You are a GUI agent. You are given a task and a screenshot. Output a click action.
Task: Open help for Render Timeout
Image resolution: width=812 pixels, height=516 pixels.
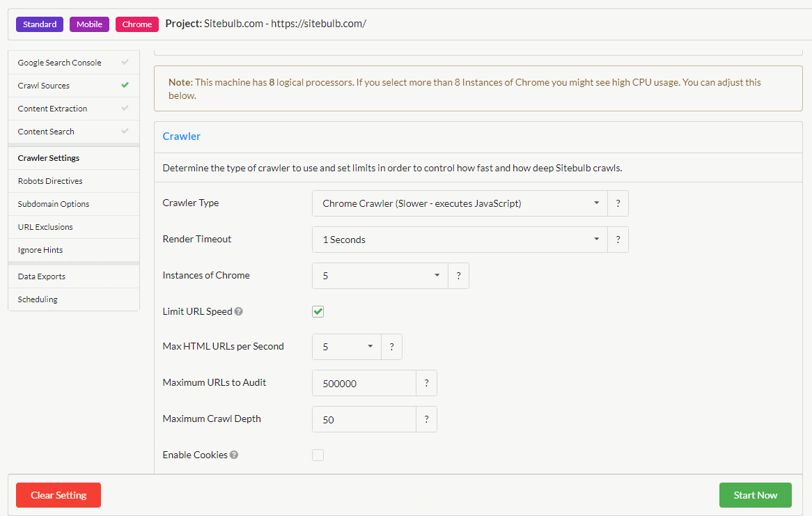tap(618, 240)
